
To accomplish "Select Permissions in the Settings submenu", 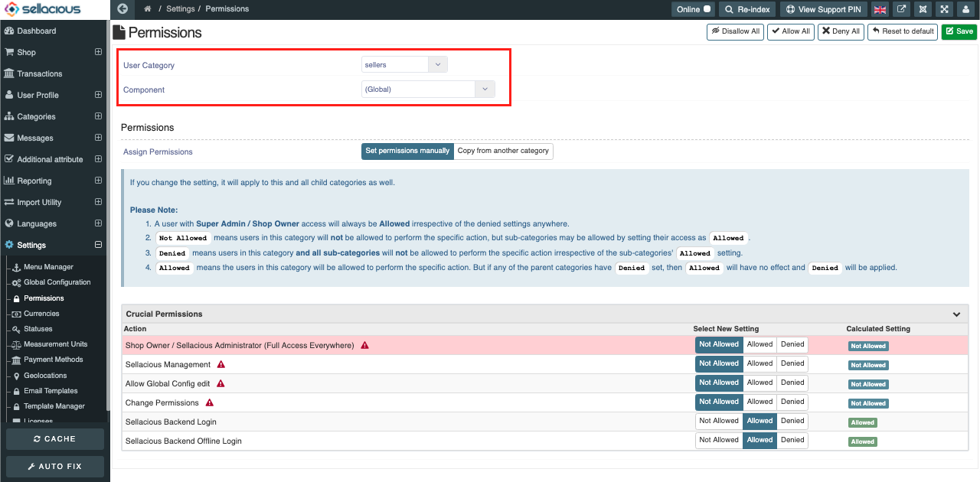I will point(44,298).
